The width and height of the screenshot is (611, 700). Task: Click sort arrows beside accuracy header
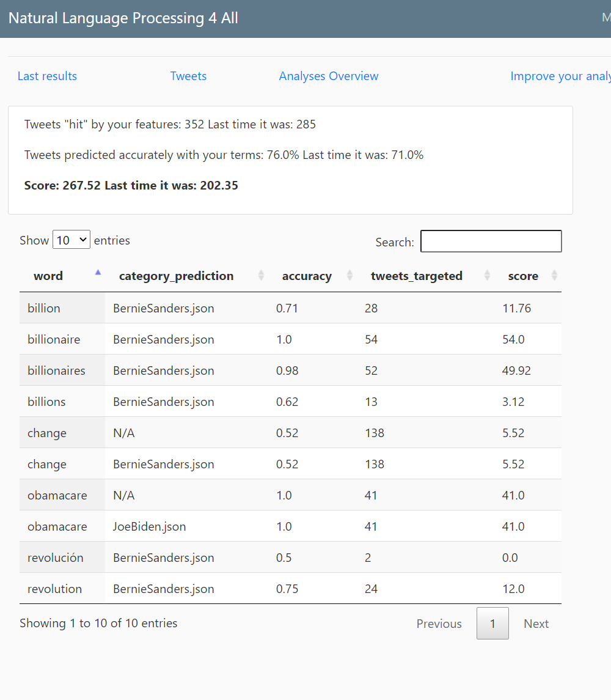[x=349, y=276]
